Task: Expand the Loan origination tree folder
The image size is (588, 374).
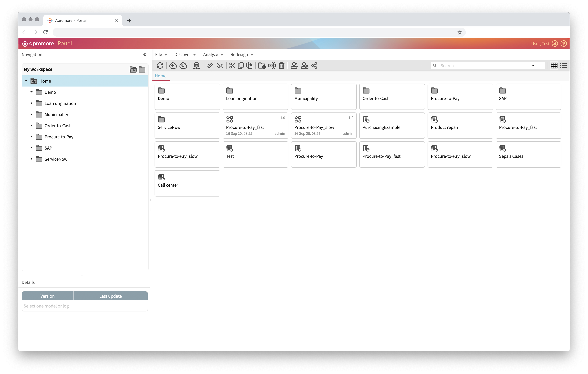Action: click(31, 103)
